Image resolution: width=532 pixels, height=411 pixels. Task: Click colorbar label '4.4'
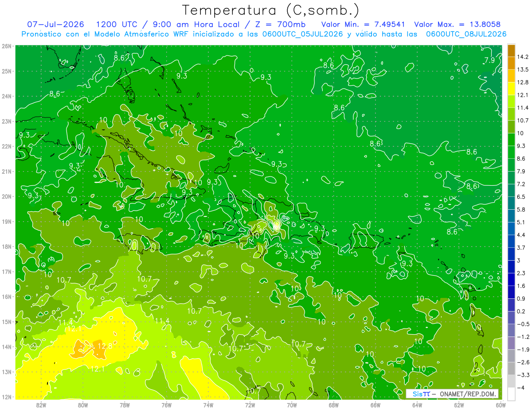point(521,235)
